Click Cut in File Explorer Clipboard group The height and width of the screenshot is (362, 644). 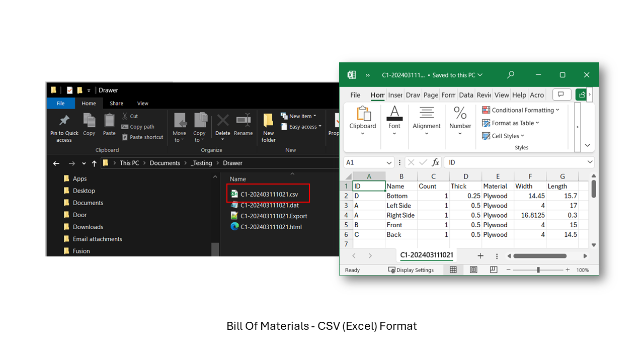(x=130, y=116)
